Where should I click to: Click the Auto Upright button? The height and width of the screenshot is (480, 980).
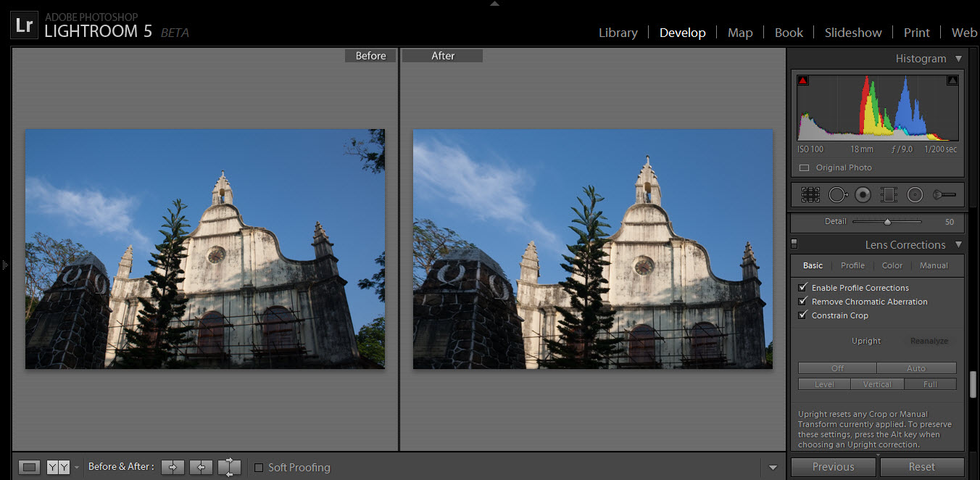[916, 368]
